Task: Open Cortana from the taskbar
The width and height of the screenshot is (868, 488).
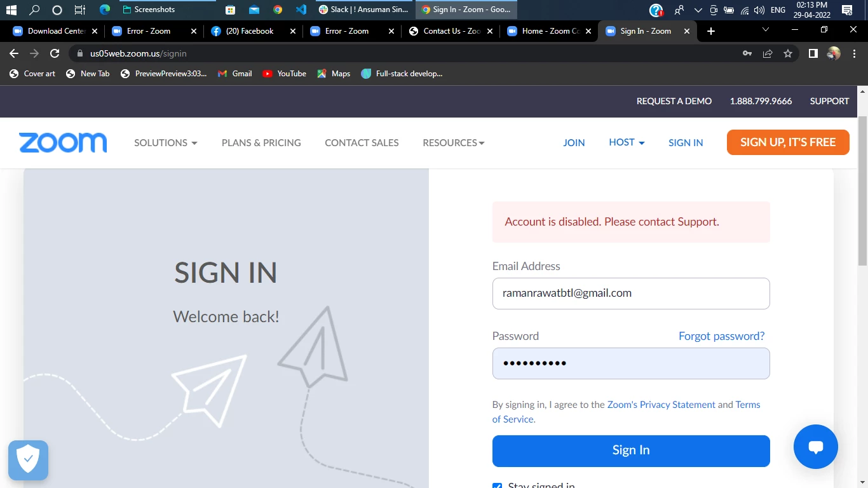Action: pyautogui.click(x=57, y=10)
